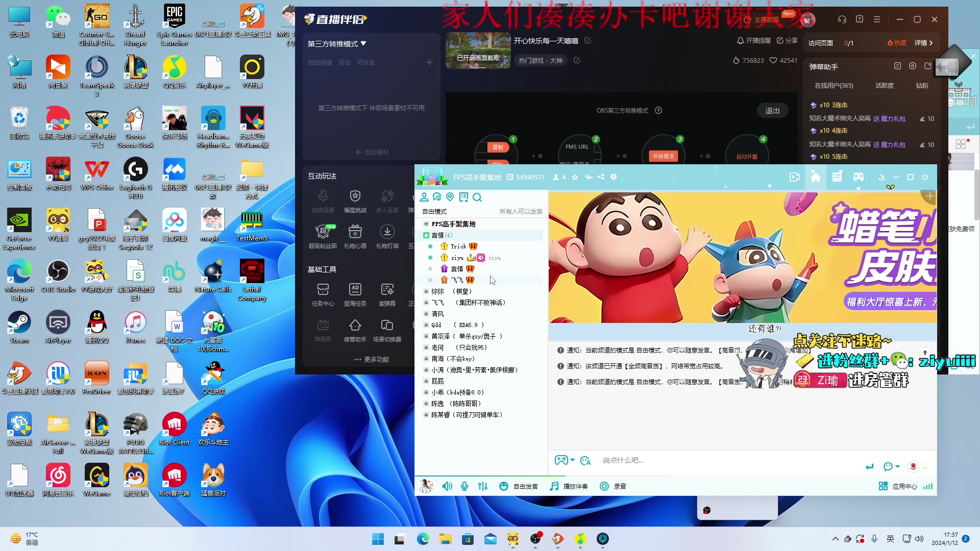Switch to the 钻粉 tab

[922, 86]
